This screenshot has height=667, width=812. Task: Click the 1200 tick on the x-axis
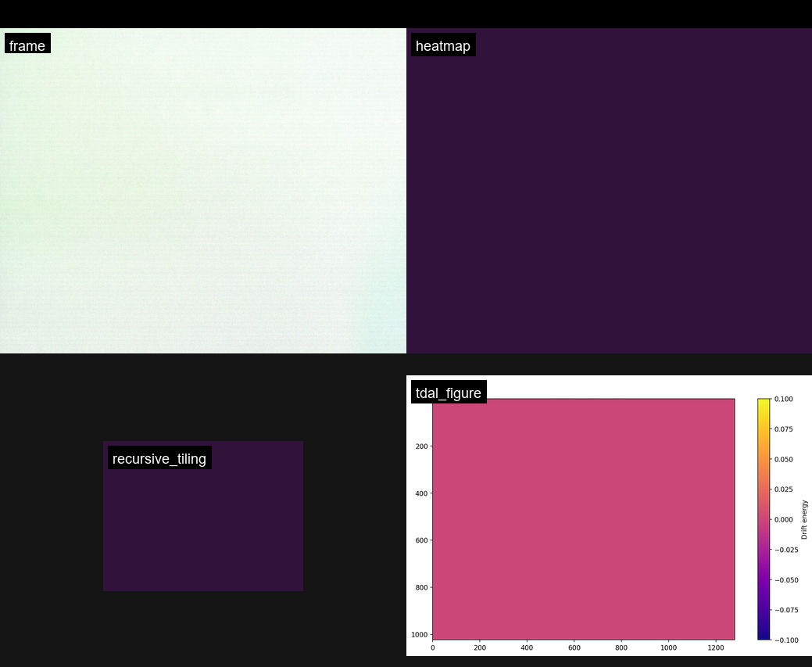click(715, 647)
